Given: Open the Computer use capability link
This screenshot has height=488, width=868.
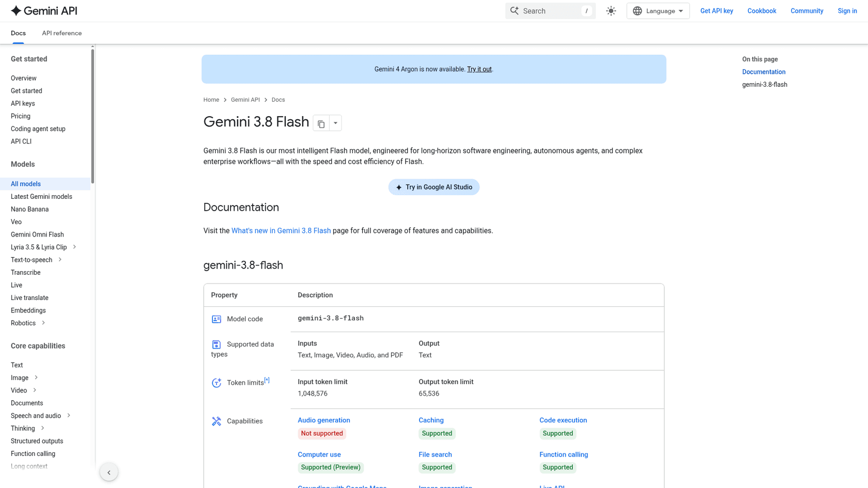Looking at the screenshot, I should click(319, 454).
